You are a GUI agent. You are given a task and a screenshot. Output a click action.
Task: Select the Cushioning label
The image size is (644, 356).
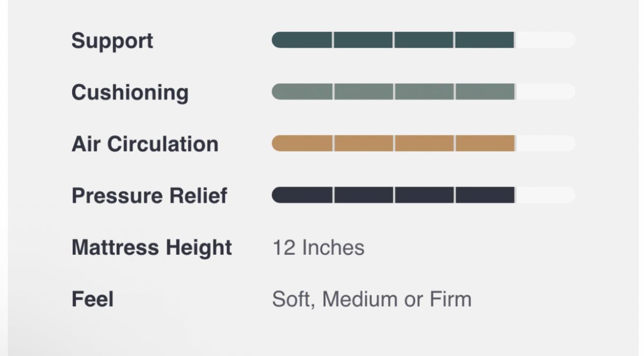tap(130, 92)
